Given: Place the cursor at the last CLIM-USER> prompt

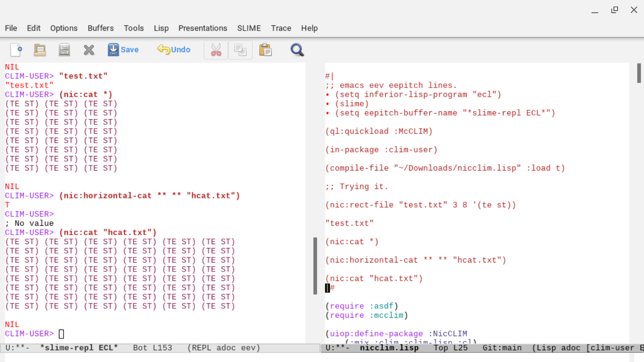Looking at the screenshot, I should (61, 334).
